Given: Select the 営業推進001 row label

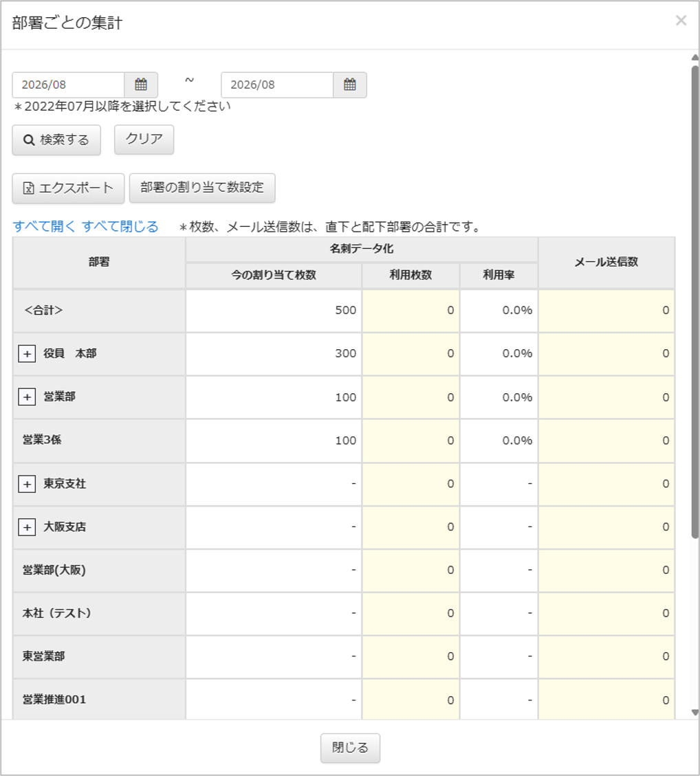Looking at the screenshot, I should (54, 700).
